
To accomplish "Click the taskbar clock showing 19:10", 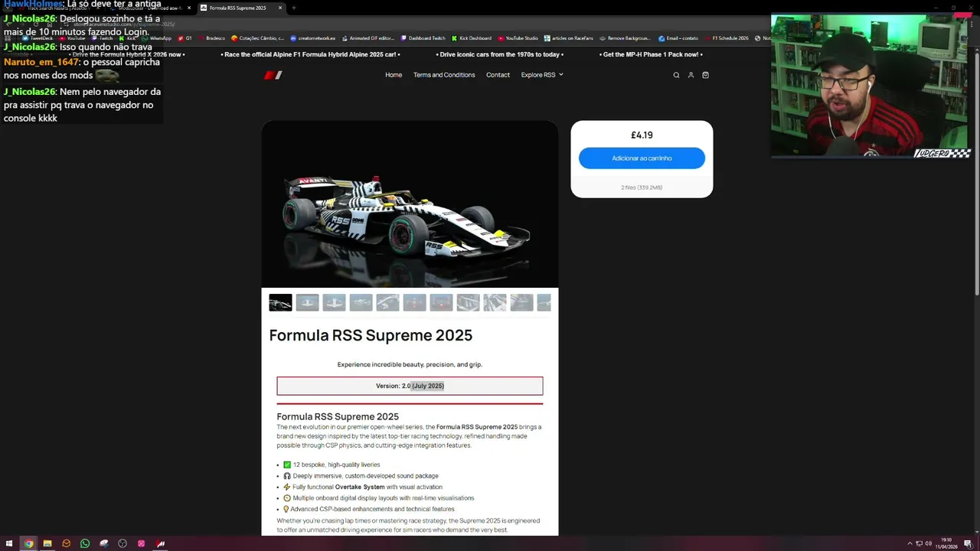I will coord(948,544).
